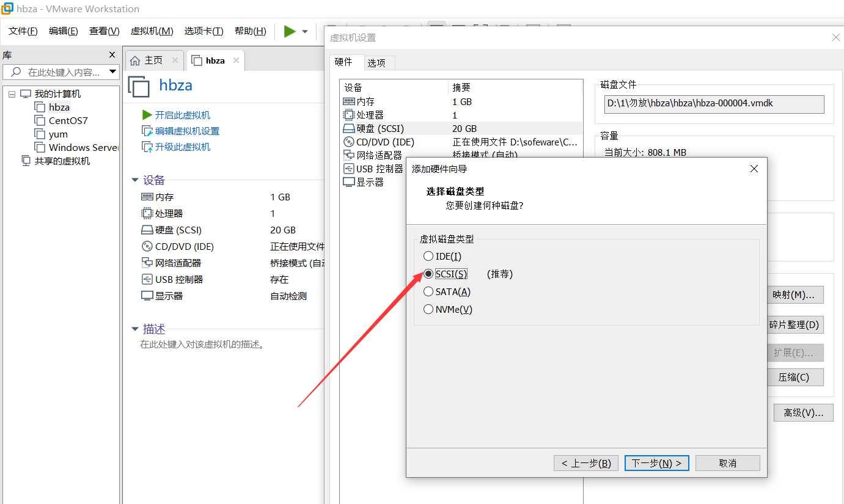Select Windows Server in the library tree

pyautogui.click(x=84, y=147)
